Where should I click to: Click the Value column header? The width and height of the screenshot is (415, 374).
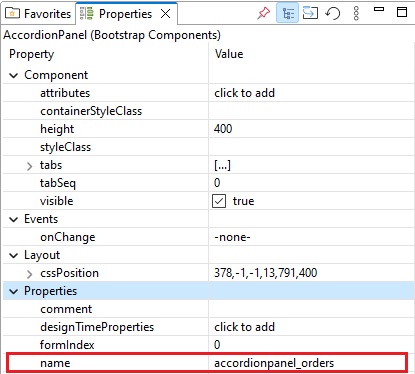tap(229, 54)
